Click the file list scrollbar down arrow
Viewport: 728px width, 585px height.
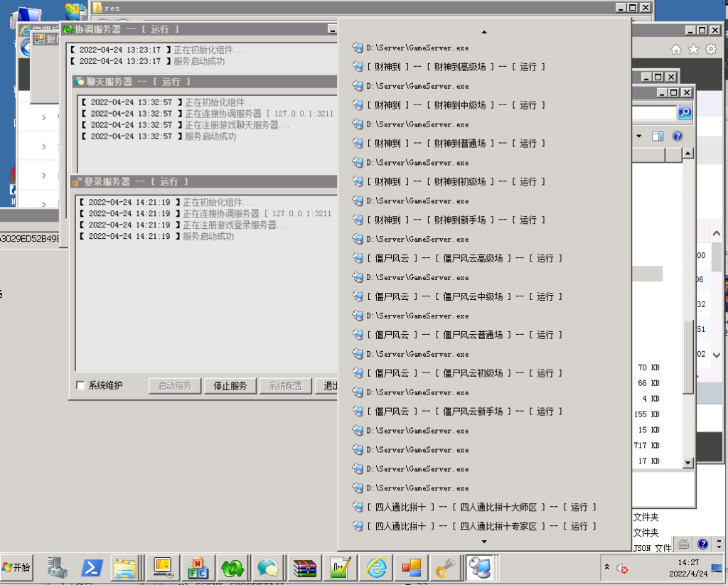pyautogui.click(x=687, y=463)
